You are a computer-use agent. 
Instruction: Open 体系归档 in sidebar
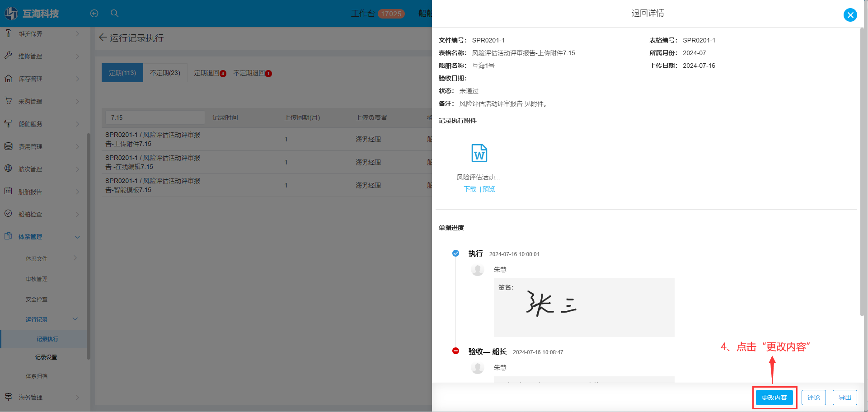tap(37, 376)
